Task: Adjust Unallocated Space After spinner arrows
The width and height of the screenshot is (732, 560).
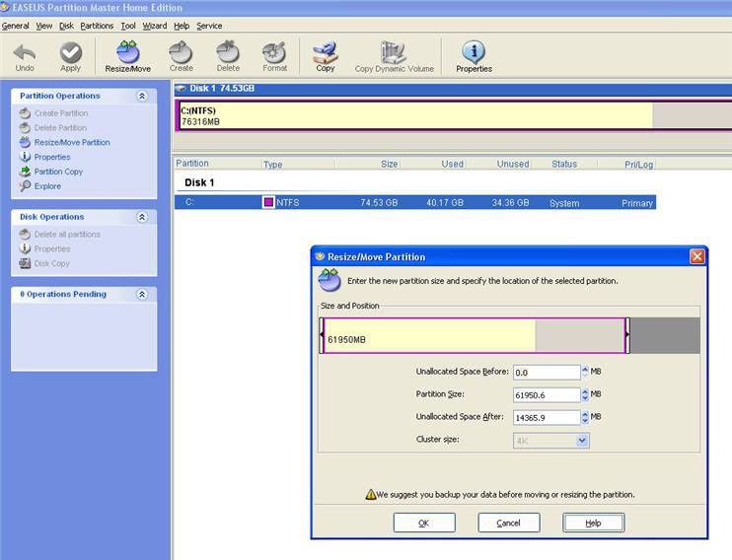Action: coord(585,417)
